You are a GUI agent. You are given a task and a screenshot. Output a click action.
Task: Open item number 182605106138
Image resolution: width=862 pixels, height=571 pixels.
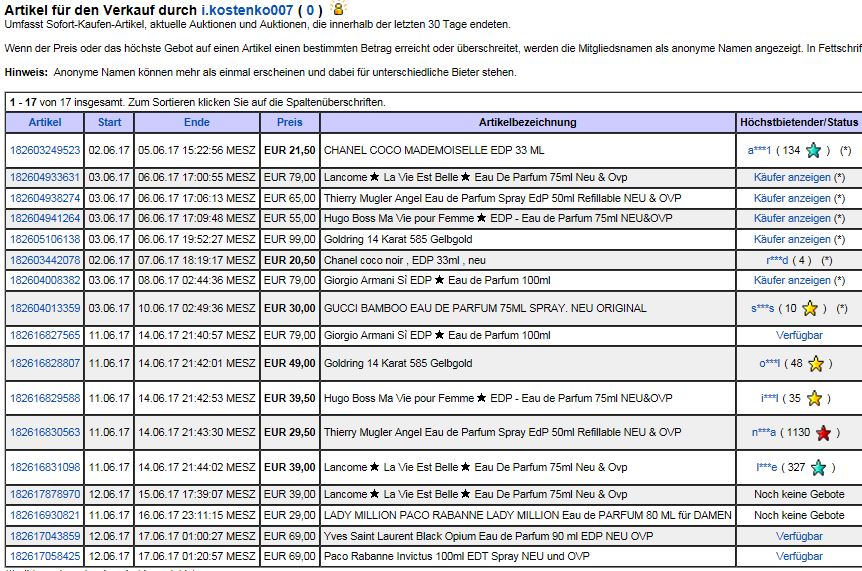[x=45, y=239]
